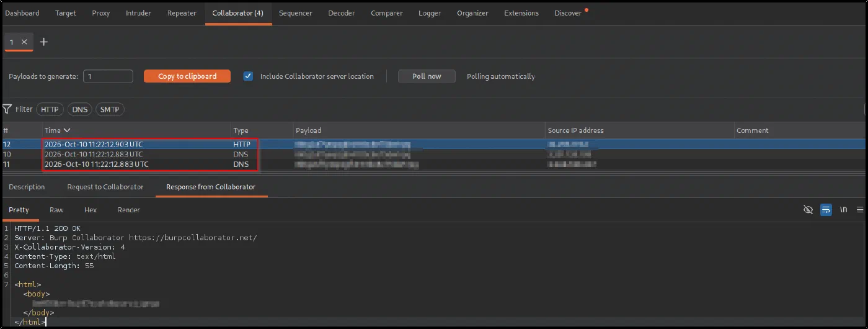Click the Filter funnel icon

7,109
